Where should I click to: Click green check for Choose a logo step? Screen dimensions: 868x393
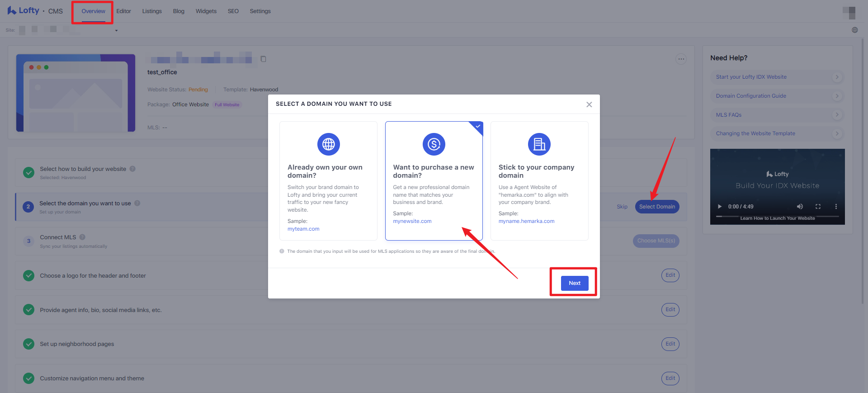[28, 275]
